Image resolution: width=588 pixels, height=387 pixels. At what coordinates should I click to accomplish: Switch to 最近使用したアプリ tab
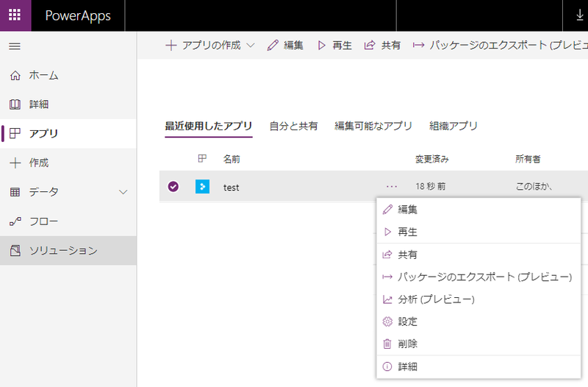(209, 126)
